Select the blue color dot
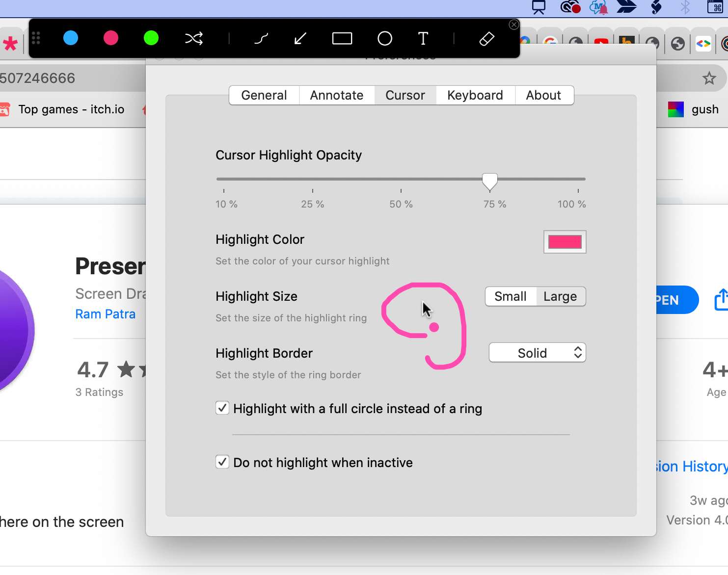Image resolution: width=728 pixels, height=575 pixels. (x=71, y=38)
